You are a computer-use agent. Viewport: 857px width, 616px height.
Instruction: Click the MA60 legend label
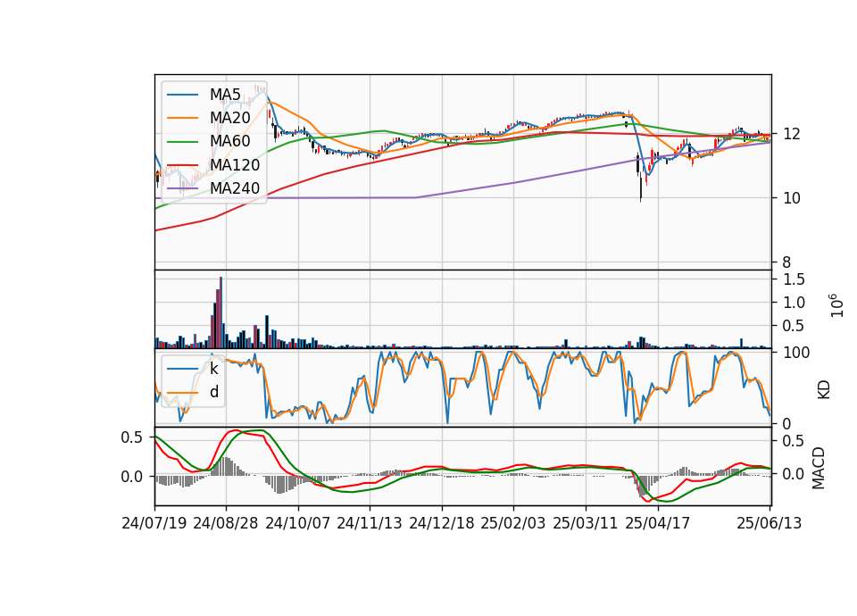(229, 142)
